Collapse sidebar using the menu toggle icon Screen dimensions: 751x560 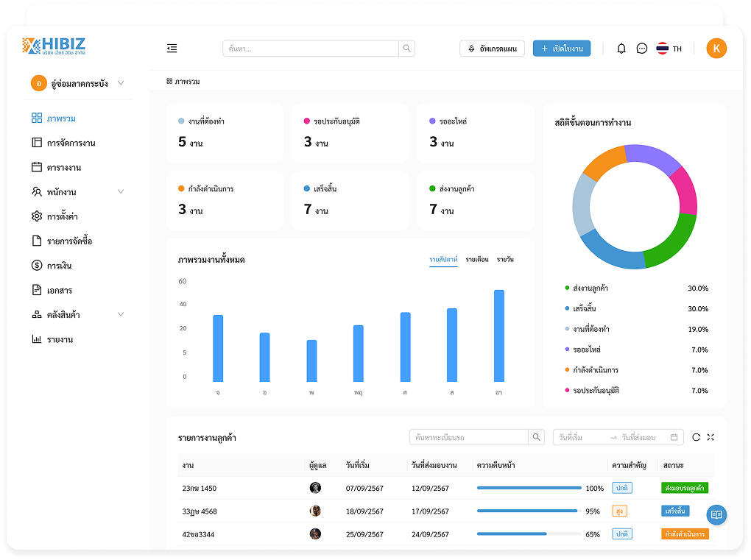click(x=172, y=49)
